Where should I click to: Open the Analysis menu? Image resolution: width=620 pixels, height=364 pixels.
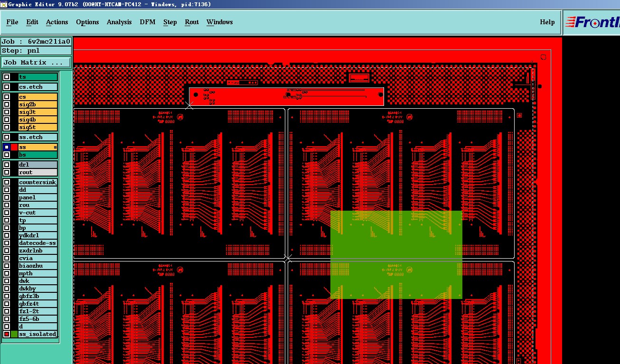click(x=119, y=22)
